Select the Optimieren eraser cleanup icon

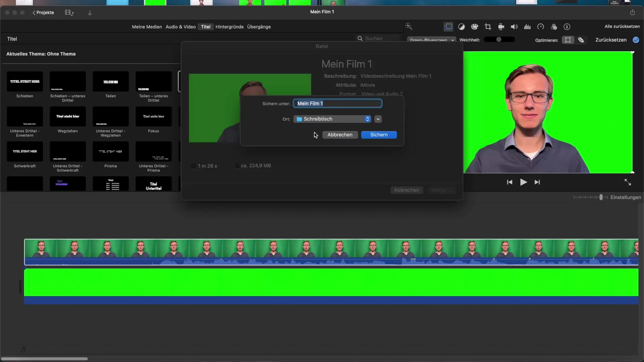coord(581,40)
